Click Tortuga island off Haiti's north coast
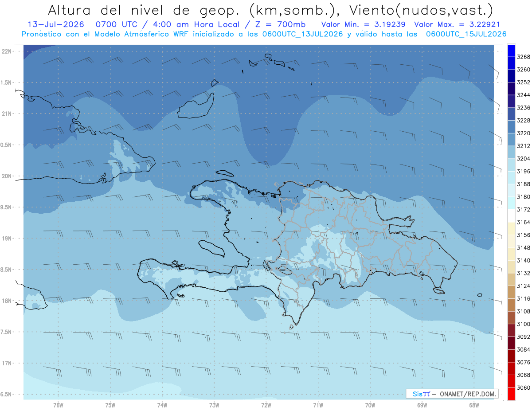The height and width of the screenshot is (411, 532). click(225, 173)
